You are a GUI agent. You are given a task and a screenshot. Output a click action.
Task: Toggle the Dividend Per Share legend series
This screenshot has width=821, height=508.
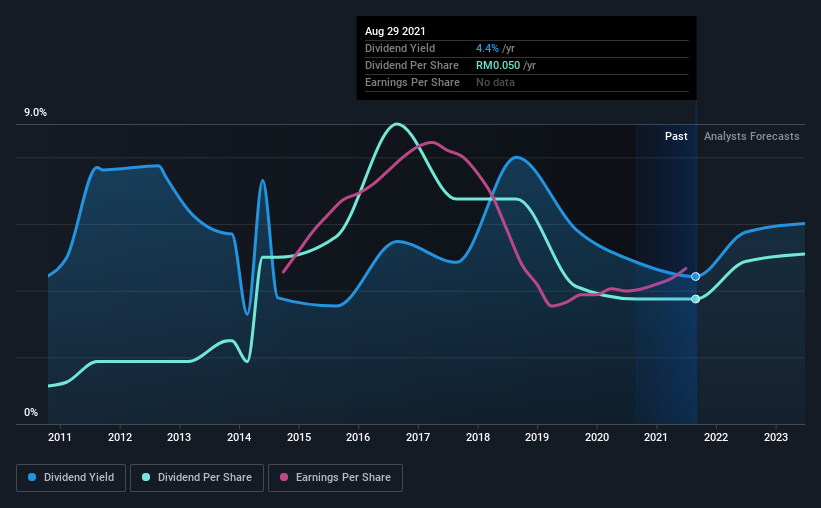197,478
